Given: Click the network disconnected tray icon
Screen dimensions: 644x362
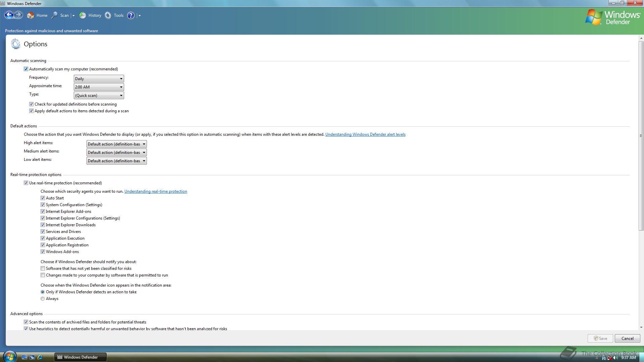Looking at the screenshot, I should (x=610, y=358).
